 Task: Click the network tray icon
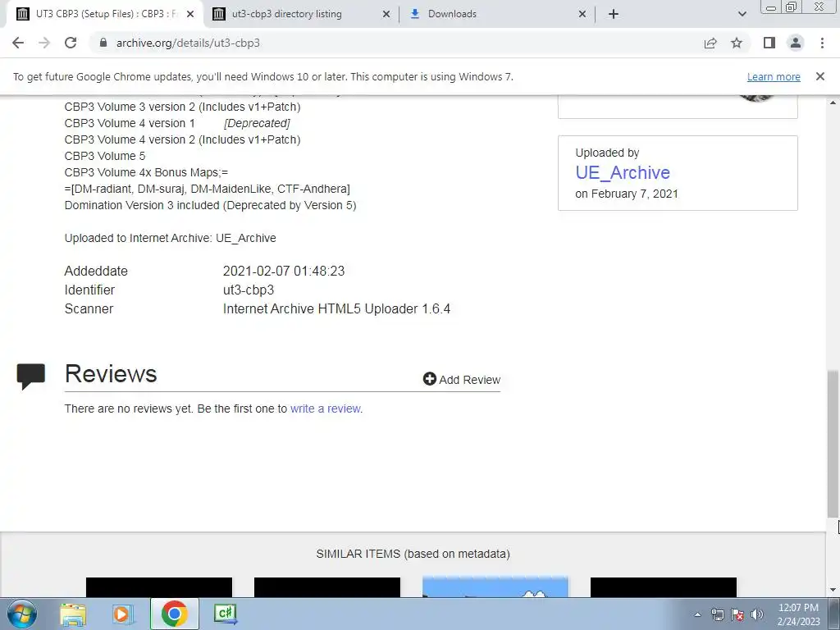(x=717, y=614)
